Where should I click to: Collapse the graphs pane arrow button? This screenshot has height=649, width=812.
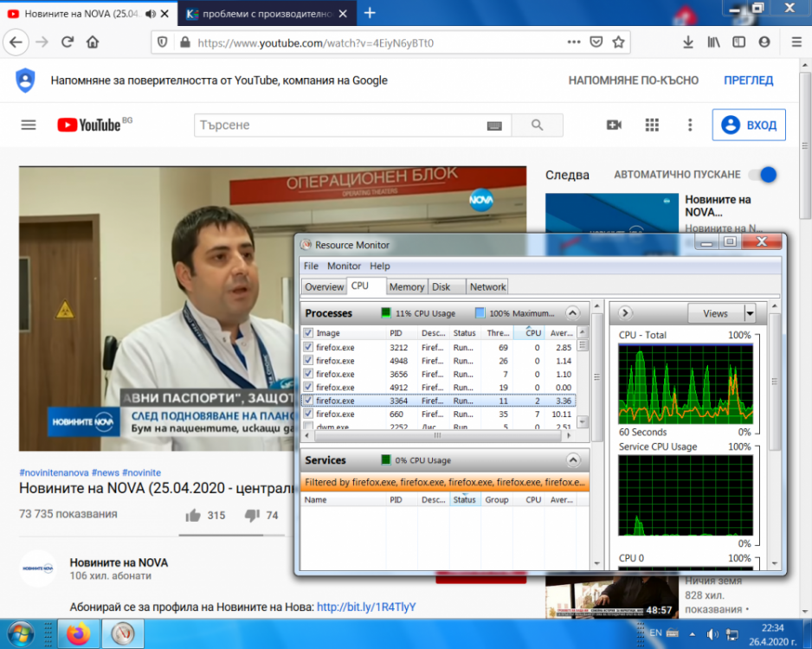(x=624, y=312)
